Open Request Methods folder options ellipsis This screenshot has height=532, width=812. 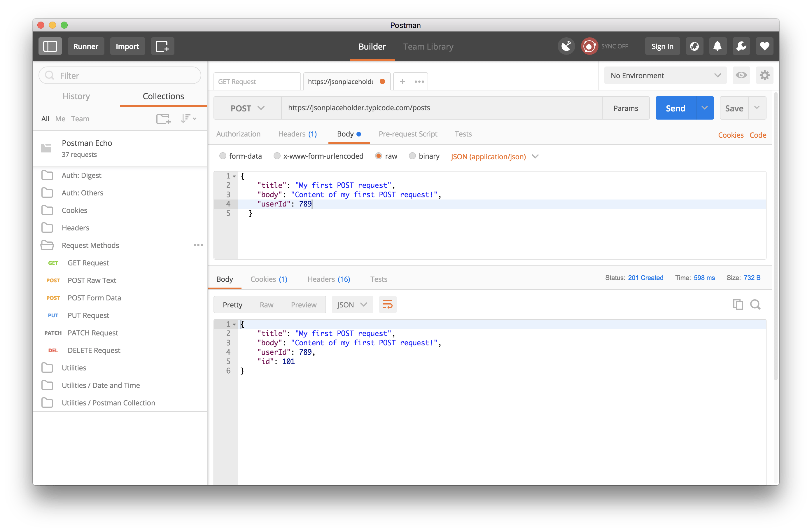coord(198,245)
